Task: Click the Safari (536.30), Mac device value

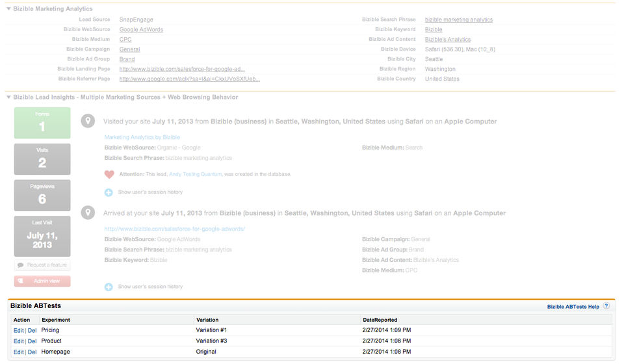Action: point(460,49)
